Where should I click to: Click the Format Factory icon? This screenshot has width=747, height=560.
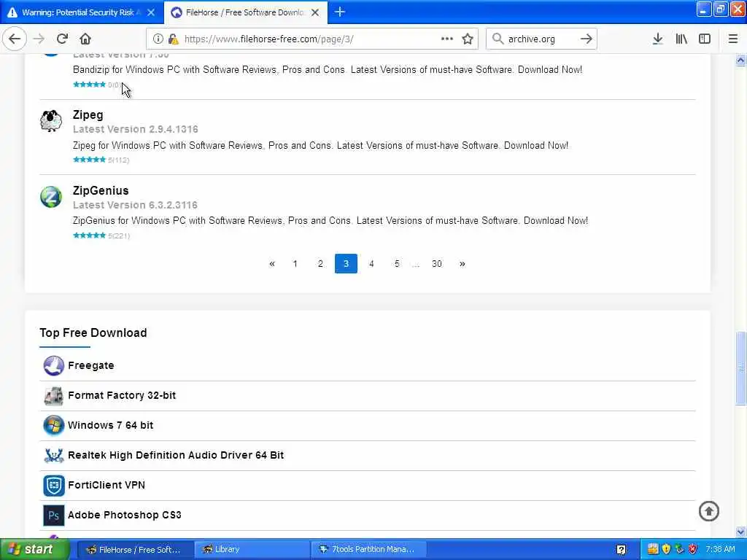(53, 396)
